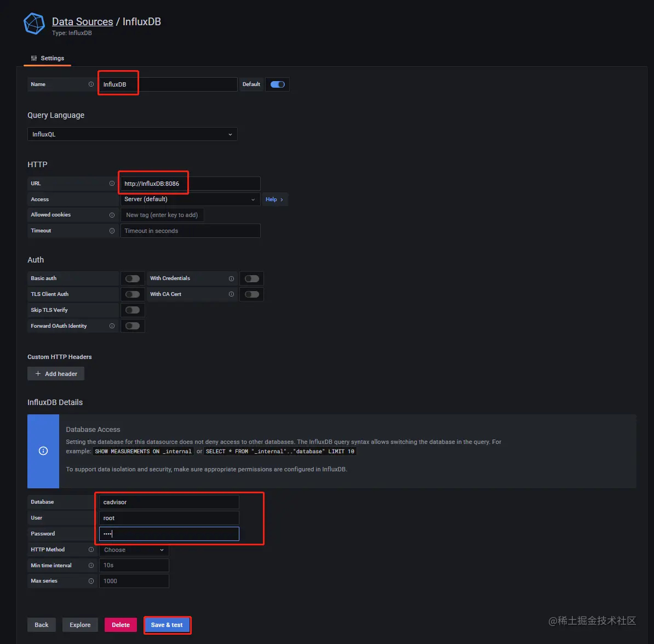
Task: Click the Max series field
Action: point(134,581)
